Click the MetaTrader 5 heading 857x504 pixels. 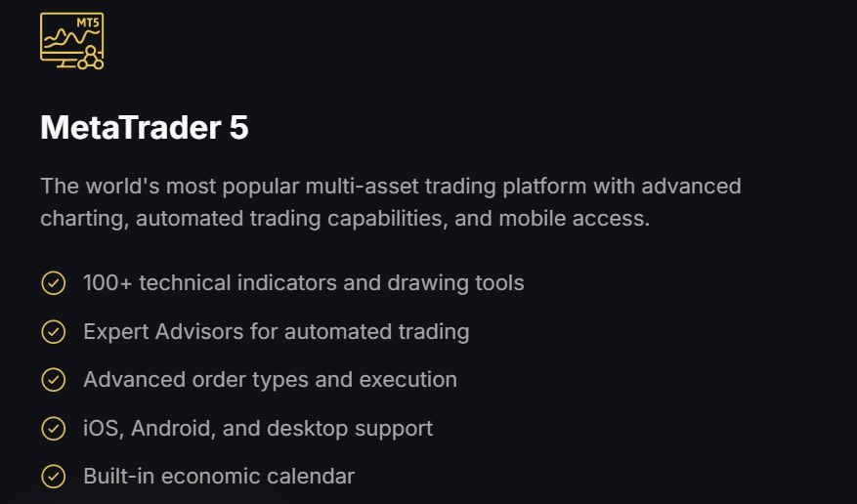[x=145, y=128]
